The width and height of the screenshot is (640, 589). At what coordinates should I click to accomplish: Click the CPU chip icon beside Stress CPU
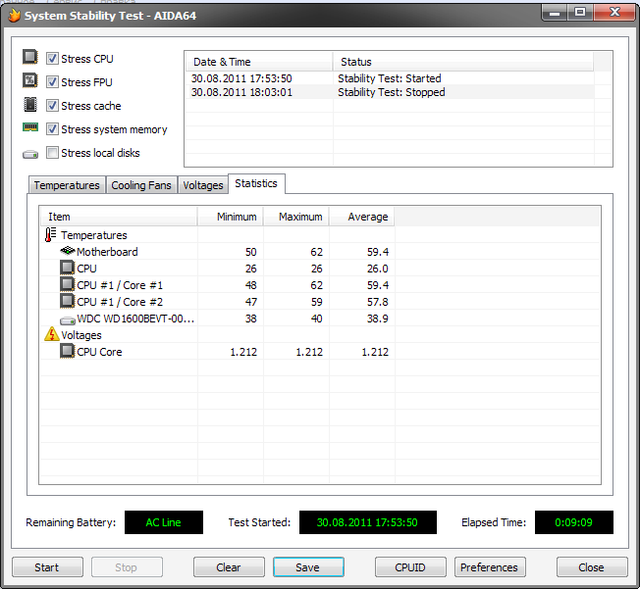tap(30, 58)
